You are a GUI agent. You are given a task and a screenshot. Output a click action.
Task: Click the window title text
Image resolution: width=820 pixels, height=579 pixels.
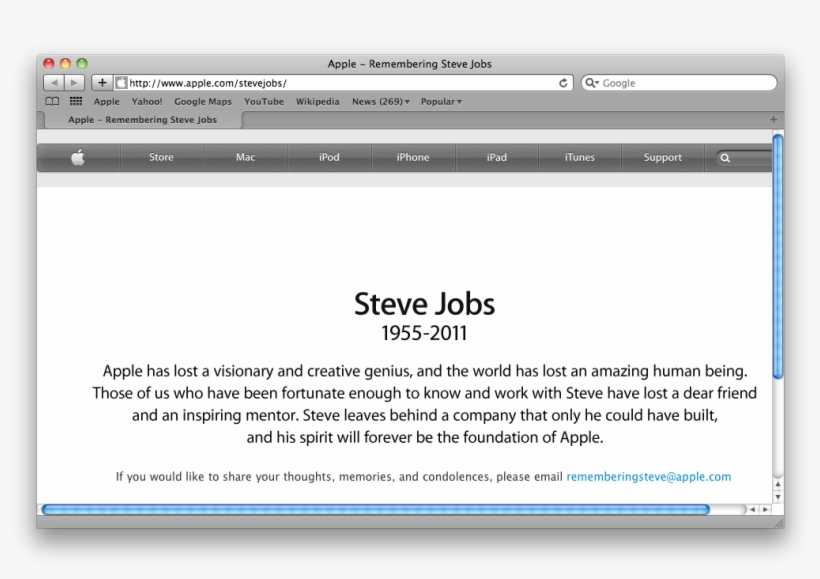[409, 64]
